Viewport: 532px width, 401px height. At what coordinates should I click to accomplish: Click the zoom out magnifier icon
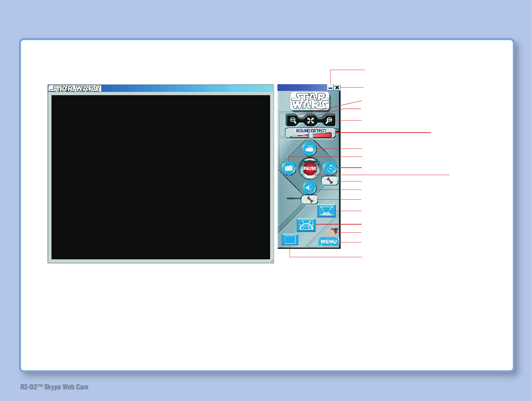coord(293,121)
